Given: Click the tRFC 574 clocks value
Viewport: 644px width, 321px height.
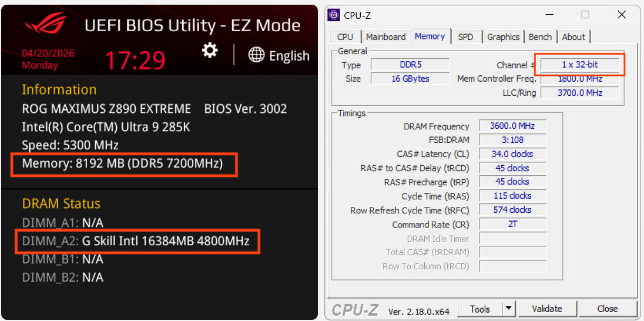Looking at the screenshot, I should pos(512,210).
